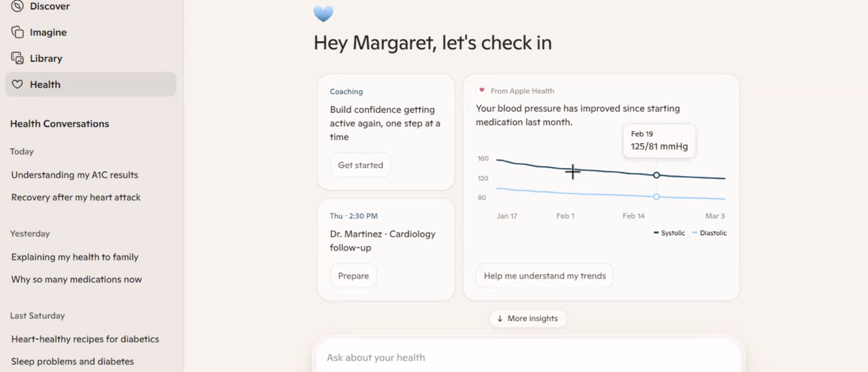Click the download arrow in More insights

click(500, 318)
